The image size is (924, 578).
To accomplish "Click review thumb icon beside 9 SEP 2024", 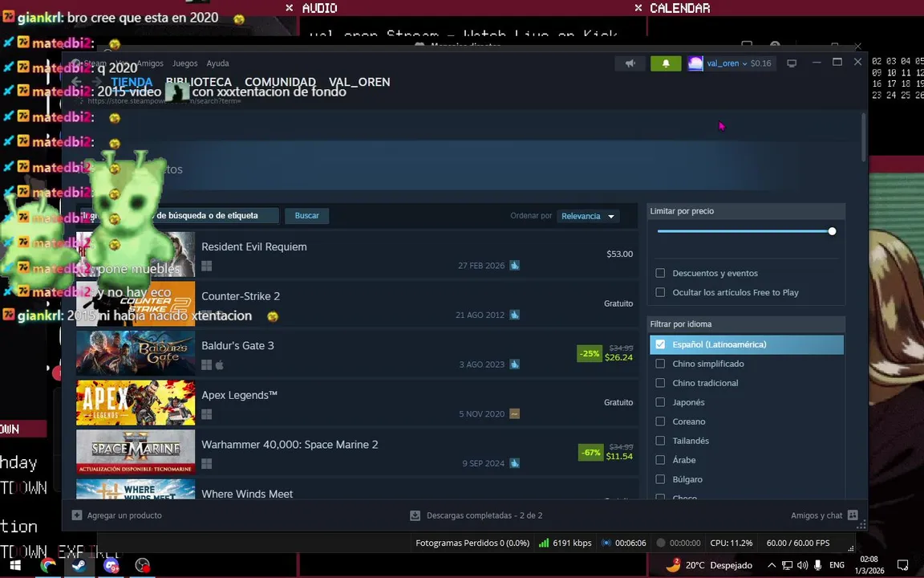I will click(514, 463).
